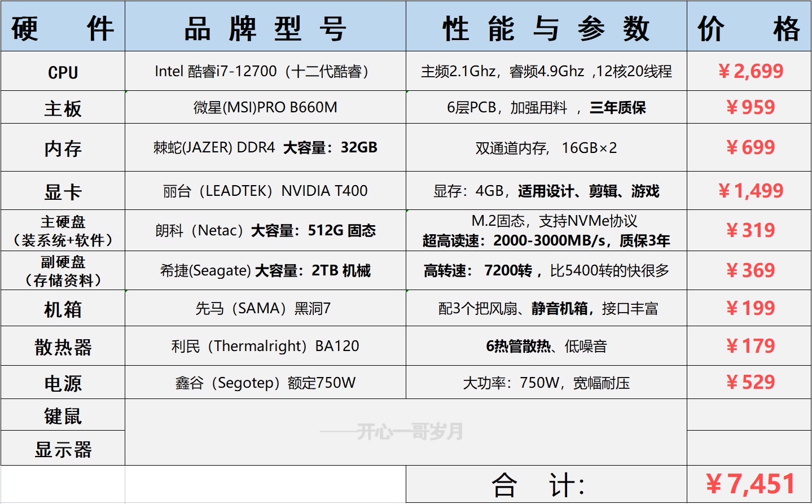This screenshot has width=812, height=504.
Task: Select the 合计 total label cell
Action: [546, 484]
